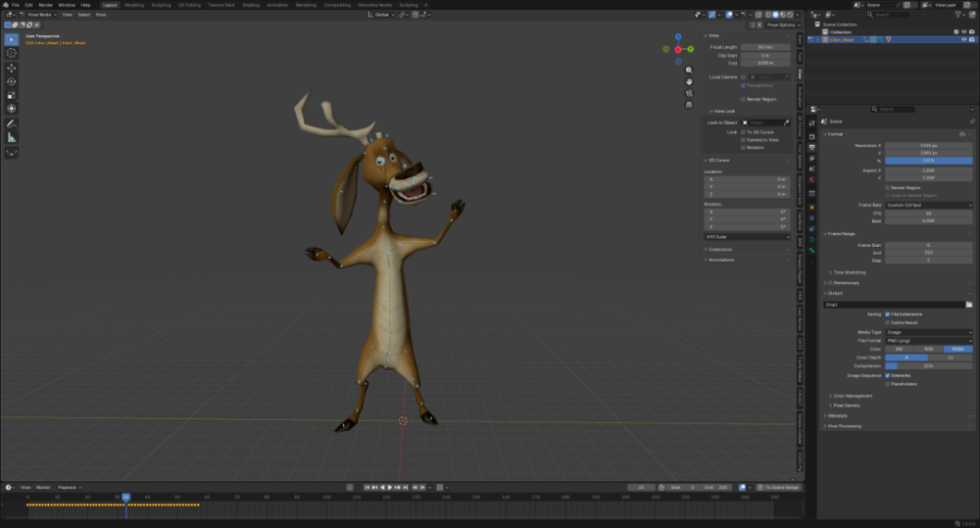This screenshot has width=980, height=528.
Task: Enable Camera to View checkbox
Action: click(x=743, y=139)
